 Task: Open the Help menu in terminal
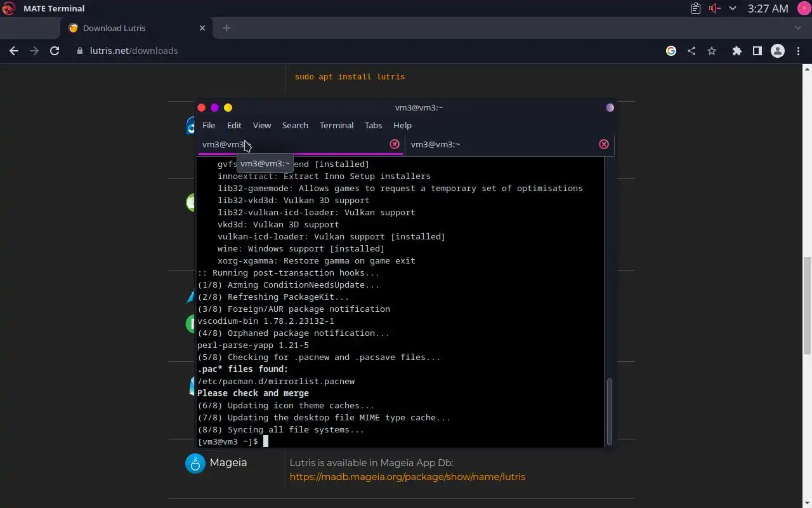[x=402, y=125]
